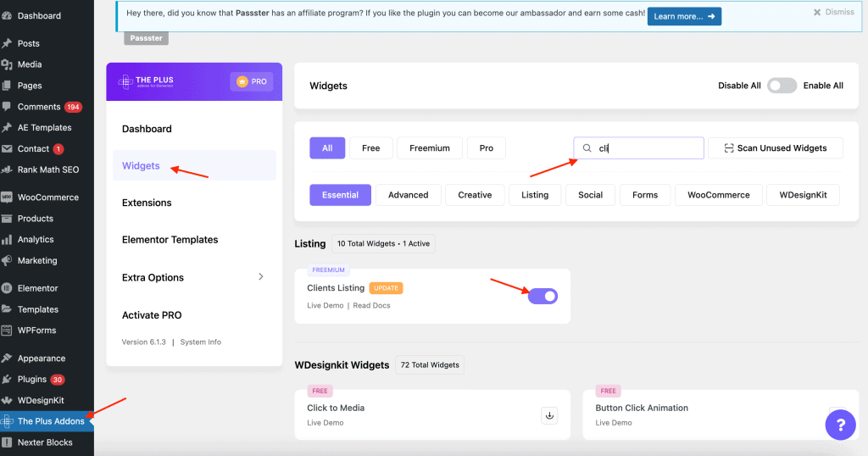Click the Marketing megaphone icon in sidebar
Screen dimensions: 868x456
(x=7, y=261)
